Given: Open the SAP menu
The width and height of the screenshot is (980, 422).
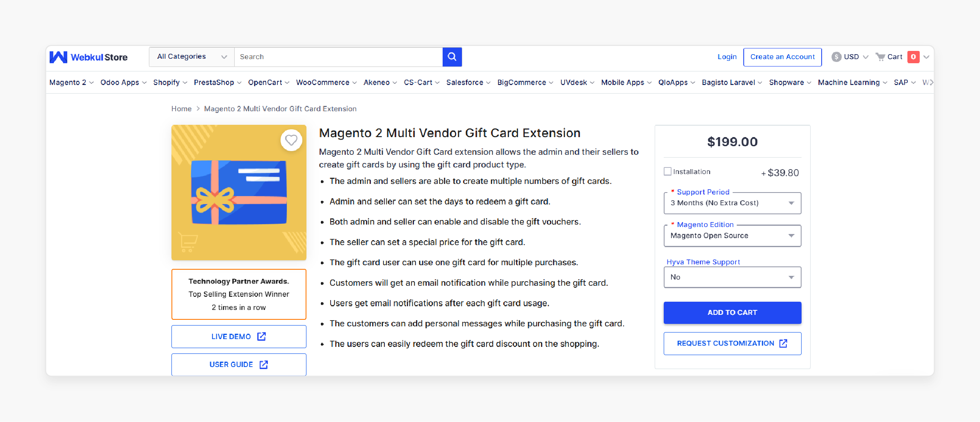Looking at the screenshot, I should click(905, 83).
